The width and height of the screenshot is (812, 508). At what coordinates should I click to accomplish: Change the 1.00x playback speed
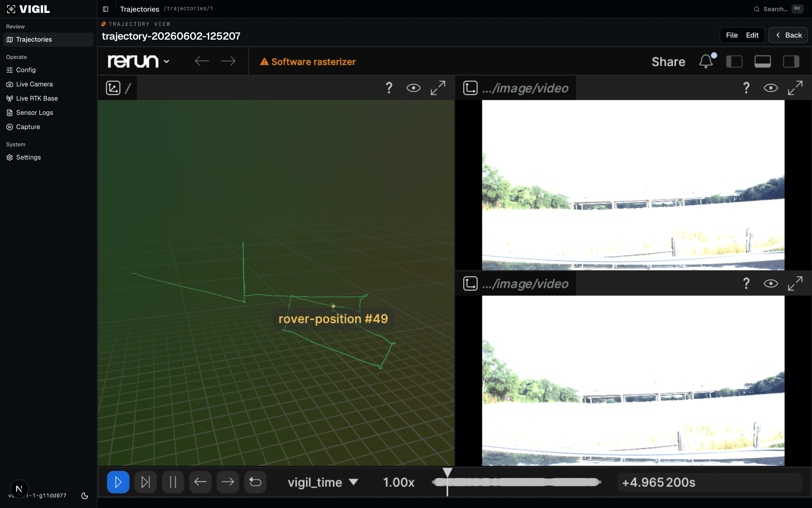pos(399,482)
